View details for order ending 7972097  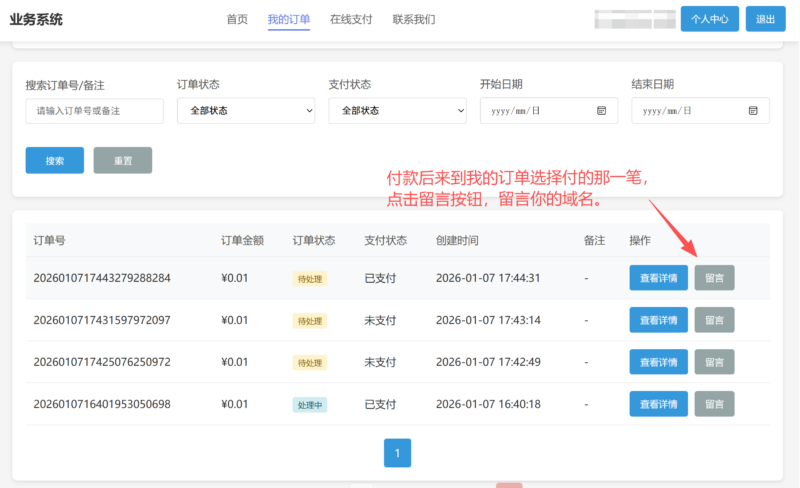pos(658,320)
